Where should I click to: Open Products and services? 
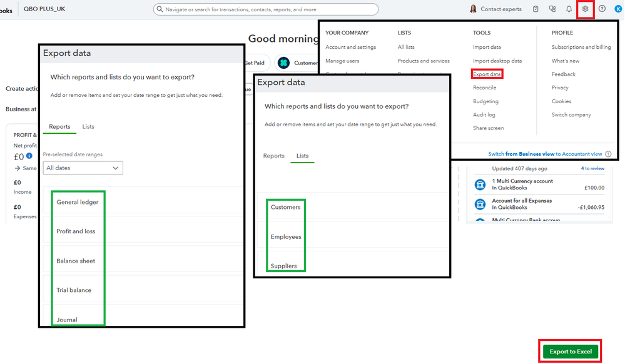[x=424, y=61]
